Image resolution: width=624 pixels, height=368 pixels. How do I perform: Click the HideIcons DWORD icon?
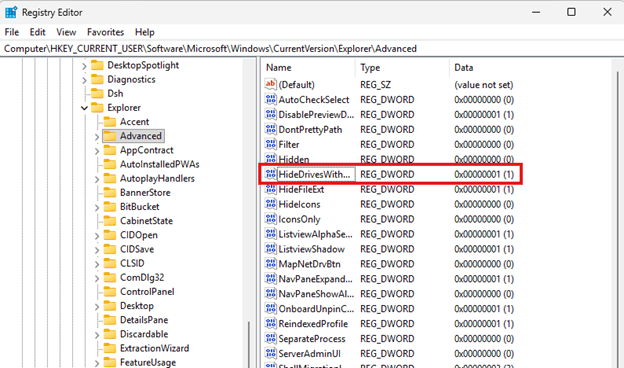271,204
